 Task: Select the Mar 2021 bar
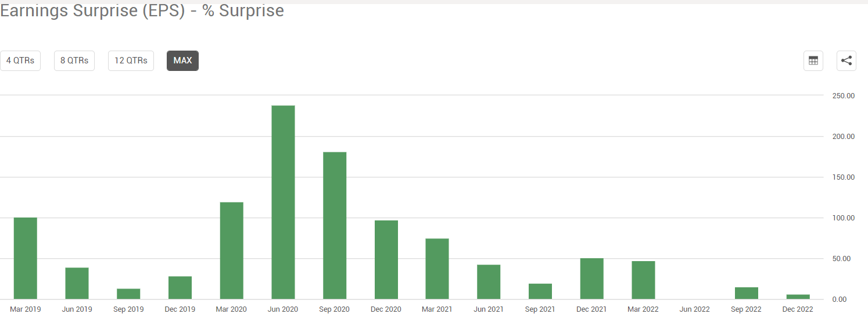click(x=437, y=269)
